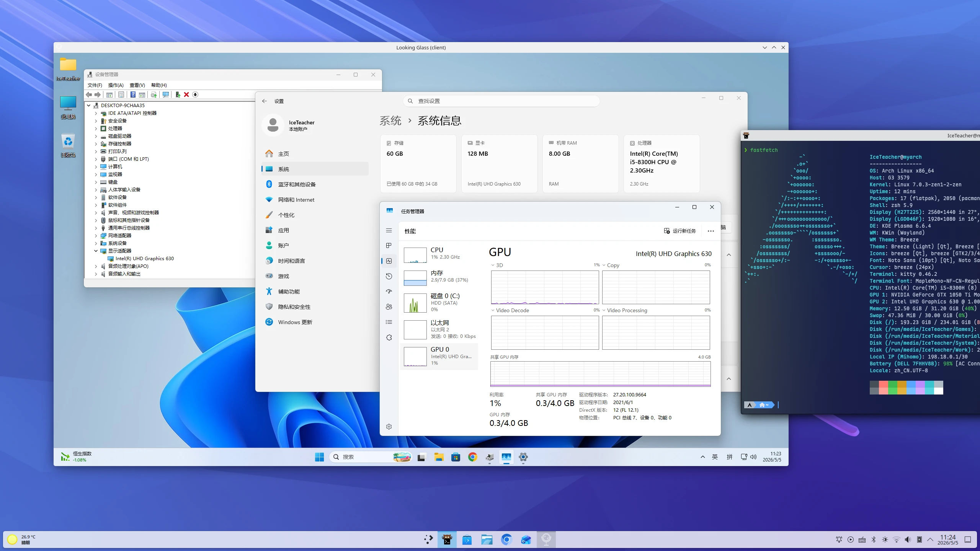Click the back arrow in the Device Manager toolbar
The image size is (980, 551).
(x=89, y=95)
